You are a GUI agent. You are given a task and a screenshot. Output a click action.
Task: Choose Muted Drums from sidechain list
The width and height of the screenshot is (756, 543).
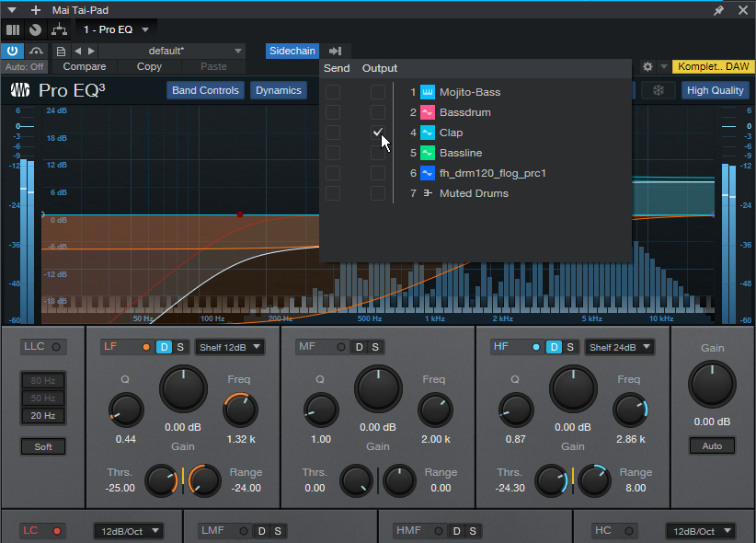(x=473, y=193)
